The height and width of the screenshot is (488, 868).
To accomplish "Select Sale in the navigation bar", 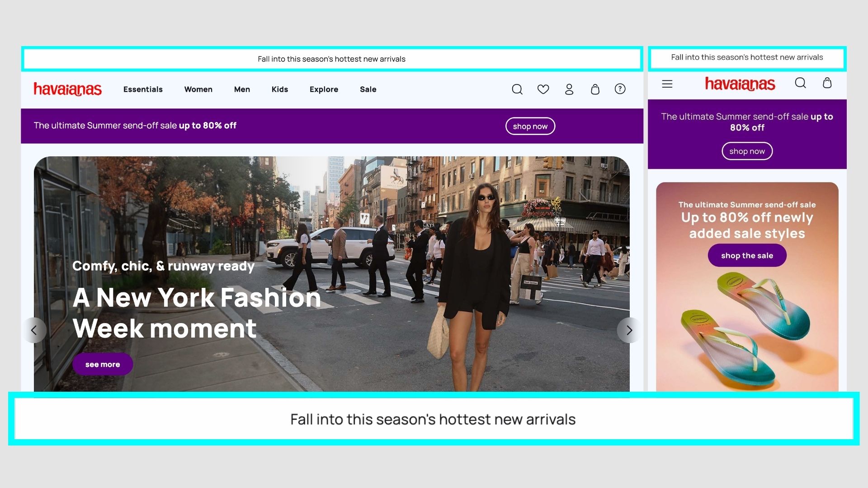I will point(368,89).
